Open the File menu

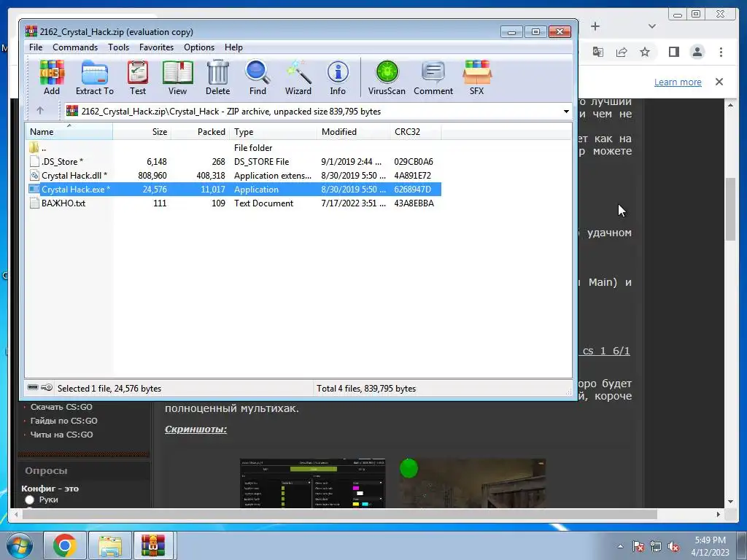(x=36, y=47)
